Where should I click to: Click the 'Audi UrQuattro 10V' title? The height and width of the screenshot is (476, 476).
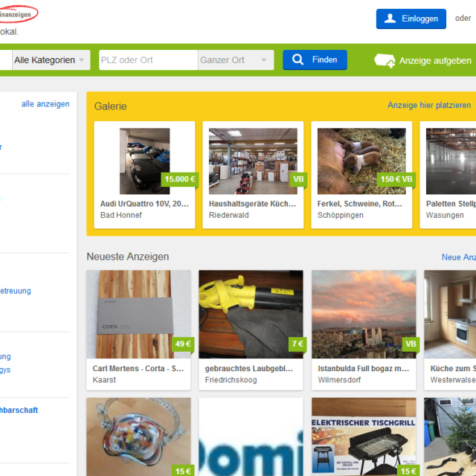click(144, 204)
